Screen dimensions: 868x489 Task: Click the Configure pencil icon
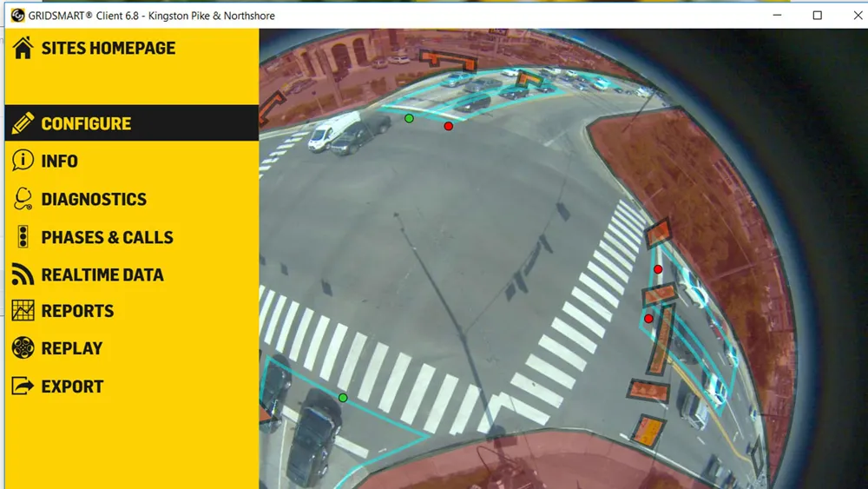click(x=23, y=123)
